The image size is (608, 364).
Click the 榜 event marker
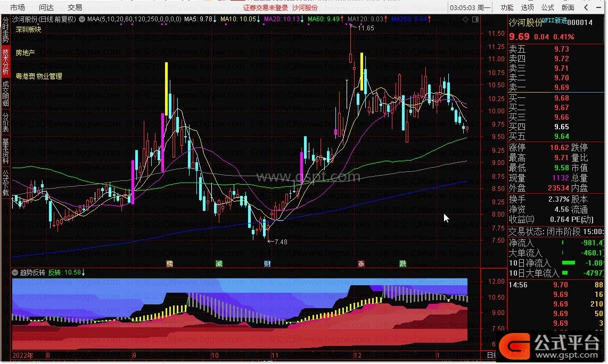[x=169, y=264]
